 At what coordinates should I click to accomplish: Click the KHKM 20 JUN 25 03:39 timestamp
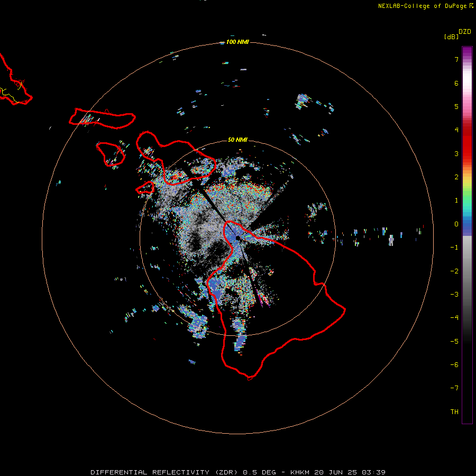[338, 472]
